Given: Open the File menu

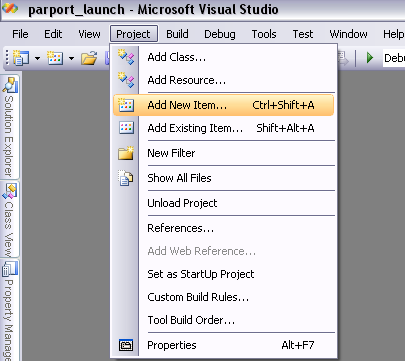Looking at the screenshot, I should [x=20, y=34].
